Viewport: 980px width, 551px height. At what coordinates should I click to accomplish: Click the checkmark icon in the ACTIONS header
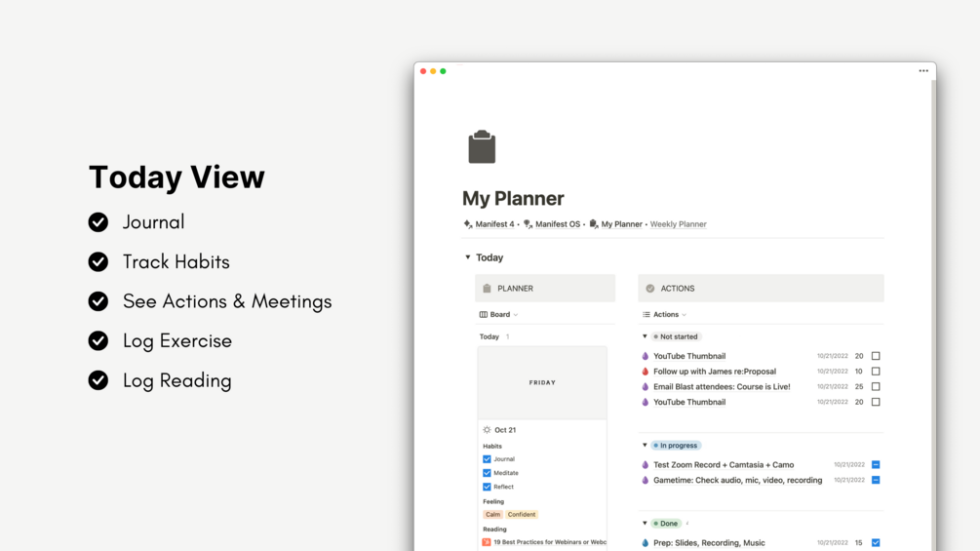click(x=650, y=289)
